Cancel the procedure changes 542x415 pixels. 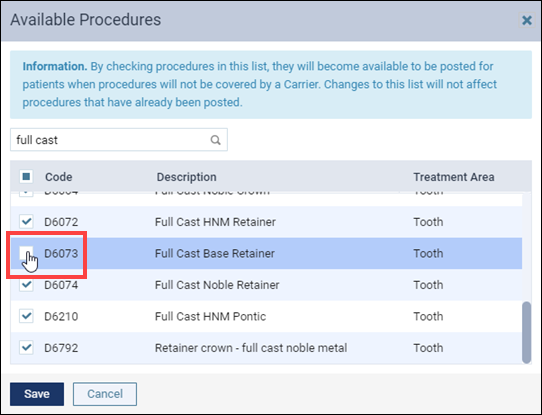(105, 394)
